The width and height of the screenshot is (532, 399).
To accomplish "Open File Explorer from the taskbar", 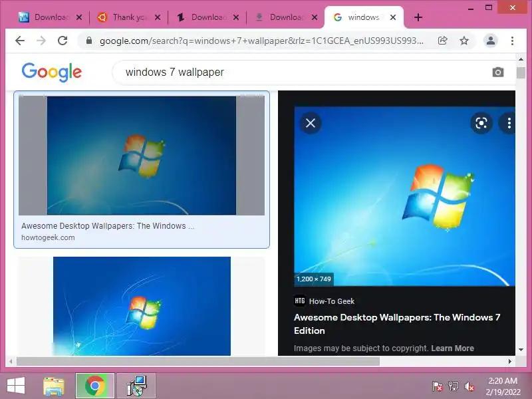I will click(54, 386).
